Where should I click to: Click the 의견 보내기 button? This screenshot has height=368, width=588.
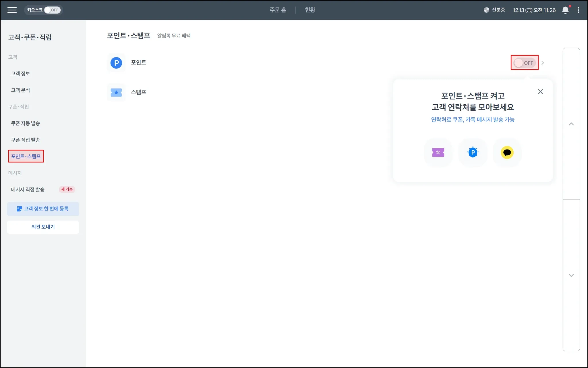tap(43, 227)
